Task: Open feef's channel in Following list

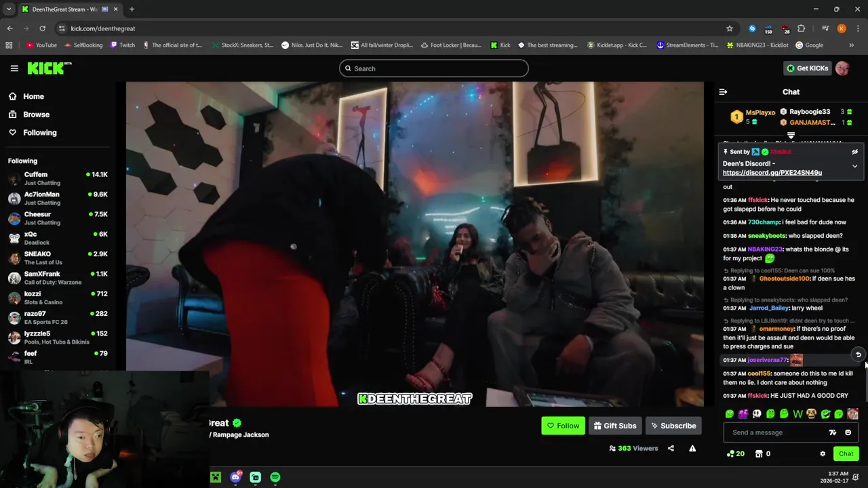Action: click(58, 357)
